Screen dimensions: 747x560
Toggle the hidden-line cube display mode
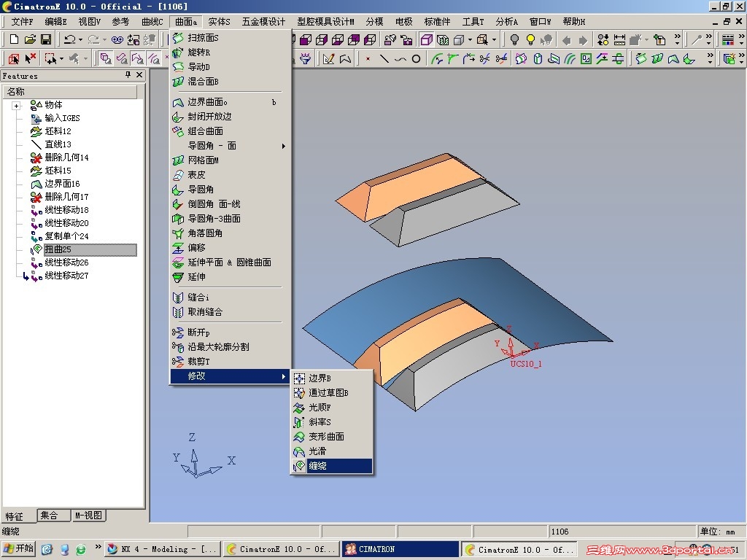[443, 39]
